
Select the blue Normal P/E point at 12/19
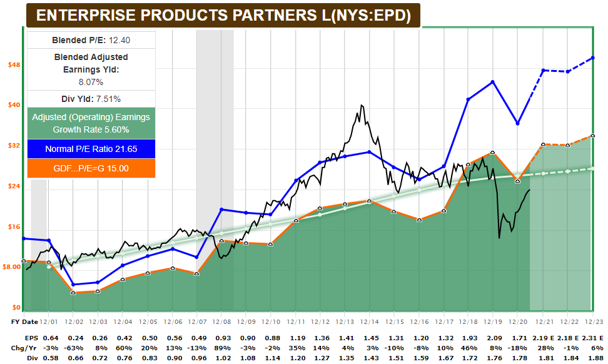pyautogui.click(x=492, y=82)
